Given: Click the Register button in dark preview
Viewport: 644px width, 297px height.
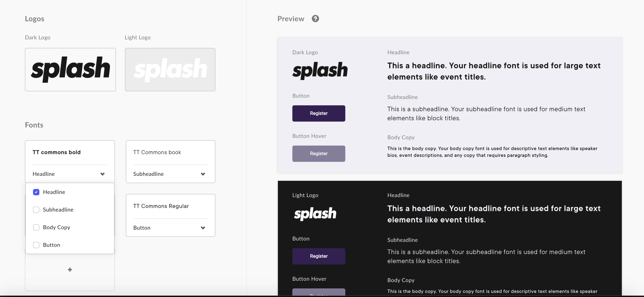Looking at the screenshot, I should (319, 256).
